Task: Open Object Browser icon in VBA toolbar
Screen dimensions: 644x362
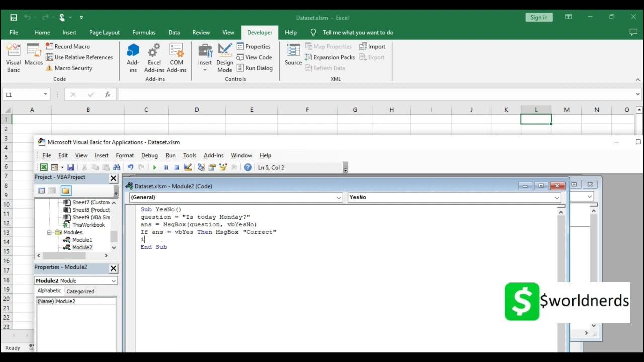Action: point(223,167)
